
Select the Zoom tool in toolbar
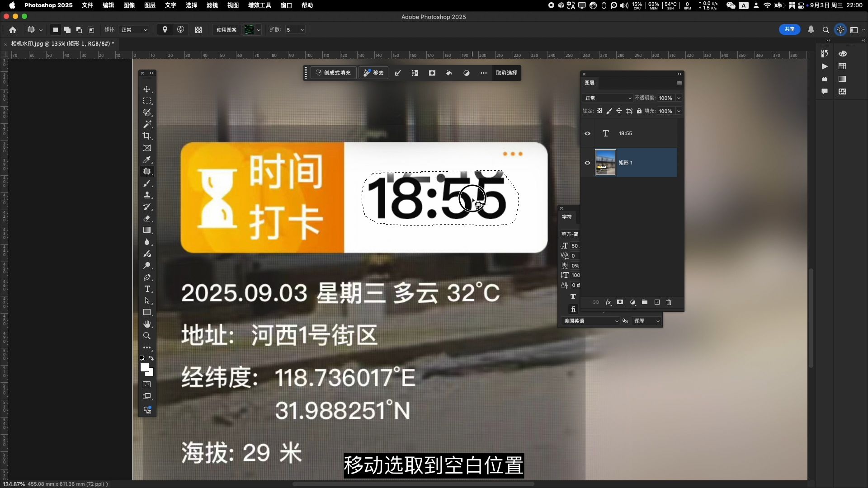pos(147,336)
